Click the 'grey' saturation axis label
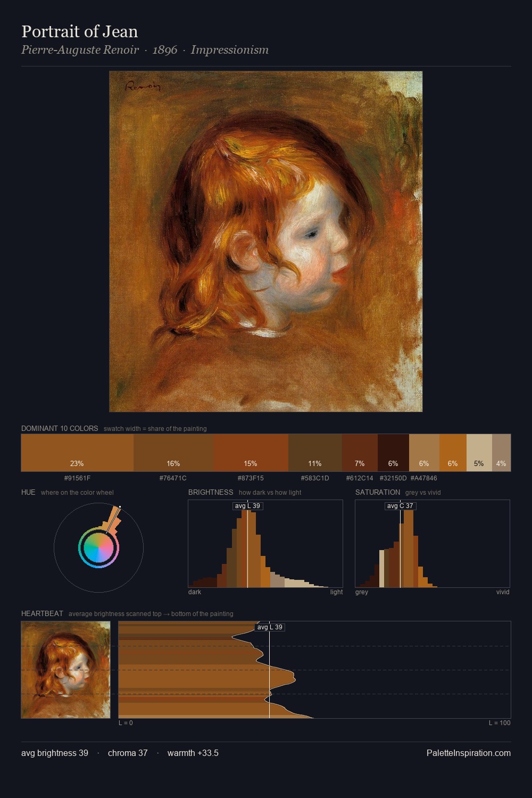 [x=362, y=592]
